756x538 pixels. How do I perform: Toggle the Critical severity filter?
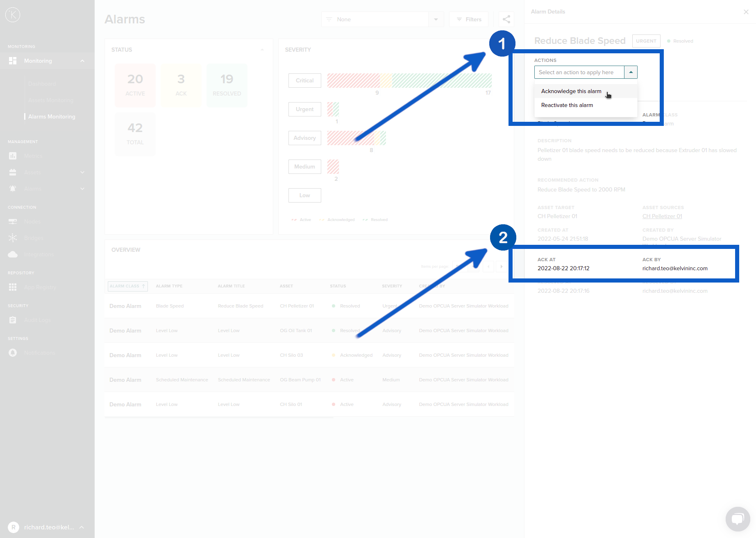tap(304, 81)
